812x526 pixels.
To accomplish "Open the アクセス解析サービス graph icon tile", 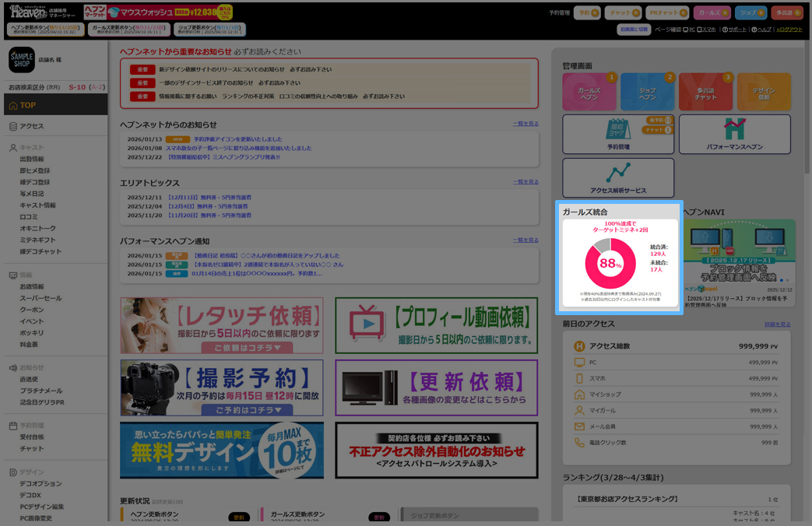I will pos(618,177).
